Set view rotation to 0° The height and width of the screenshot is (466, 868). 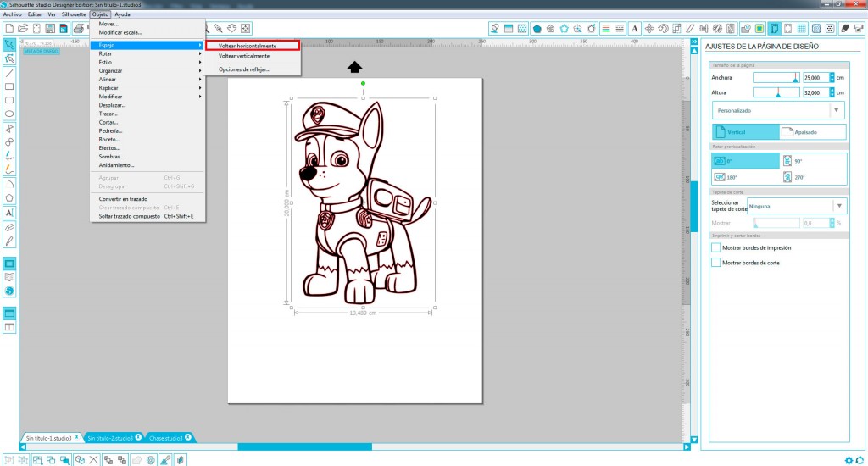(x=745, y=161)
